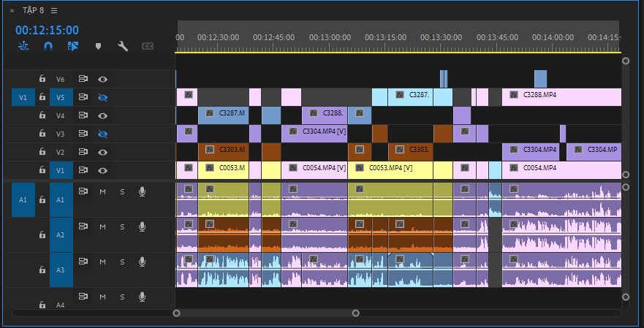644x328 pixels.
Task: Mute audio track A2
Action: pos(102,226)
